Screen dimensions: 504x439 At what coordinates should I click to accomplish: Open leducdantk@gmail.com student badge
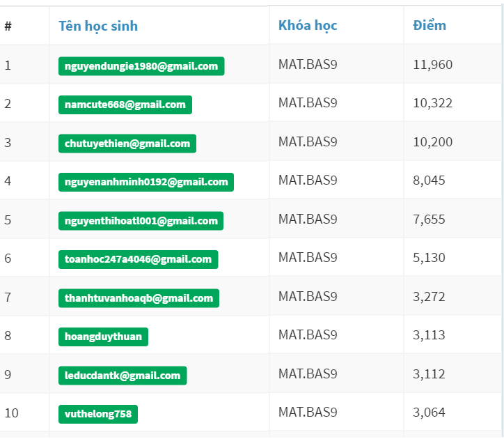click(x=123, y=376)
